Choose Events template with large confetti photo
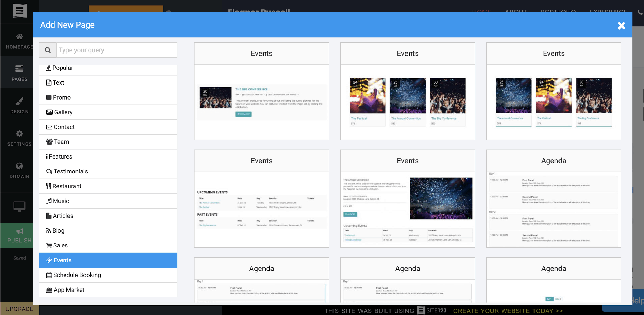Screen dimensions: 644x315 coord(408,199)
